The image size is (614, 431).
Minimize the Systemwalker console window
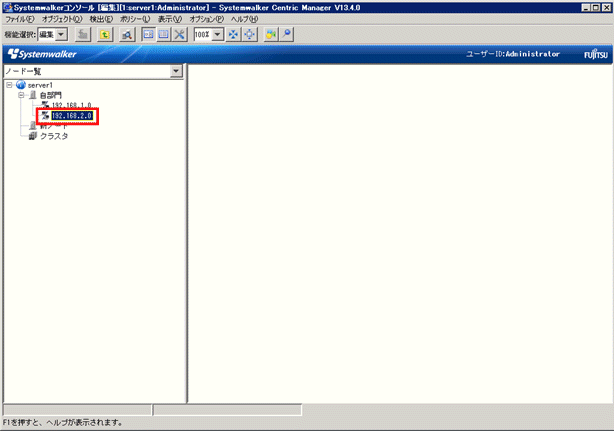point(586,7)
